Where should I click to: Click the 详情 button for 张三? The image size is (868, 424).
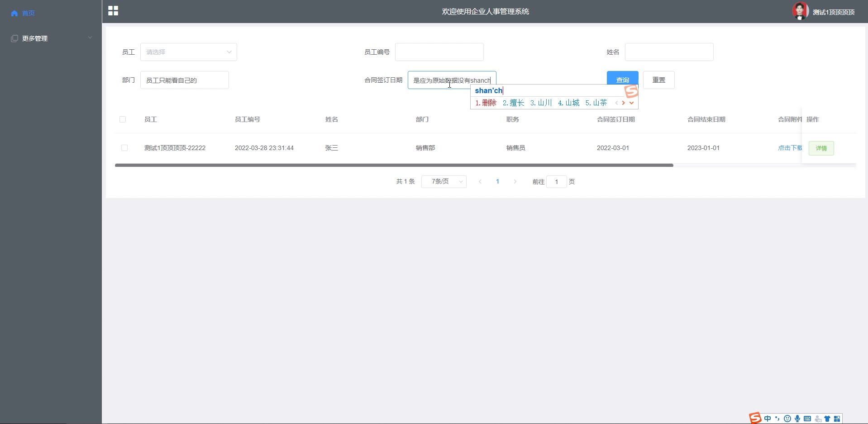821,148
